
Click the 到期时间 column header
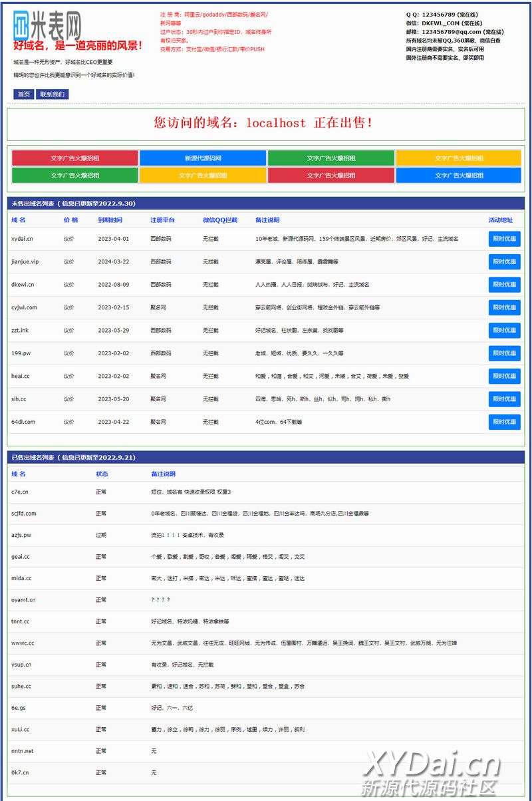tap(110, 220)
